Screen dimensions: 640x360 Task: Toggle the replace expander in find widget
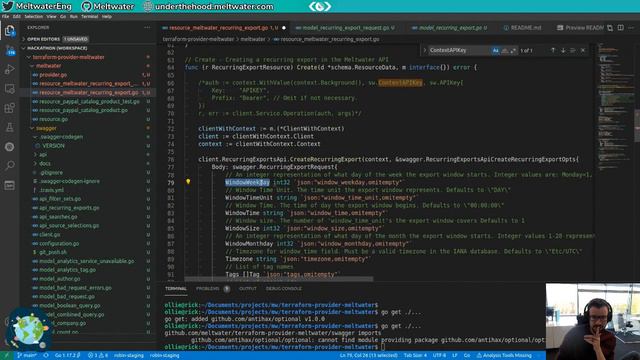click(424, 50)
